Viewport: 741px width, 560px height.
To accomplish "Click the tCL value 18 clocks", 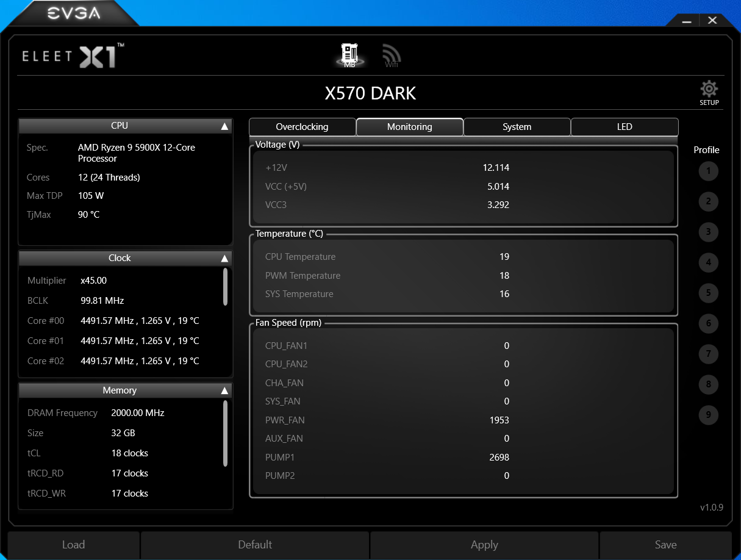I will click(129, 453).
